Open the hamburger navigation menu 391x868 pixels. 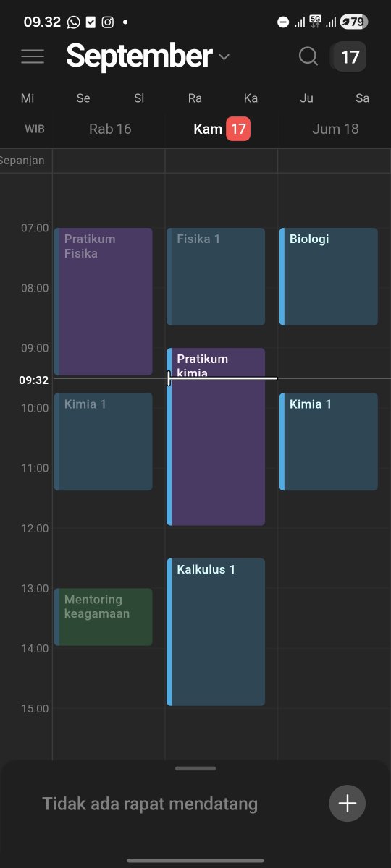pos(33,56)
